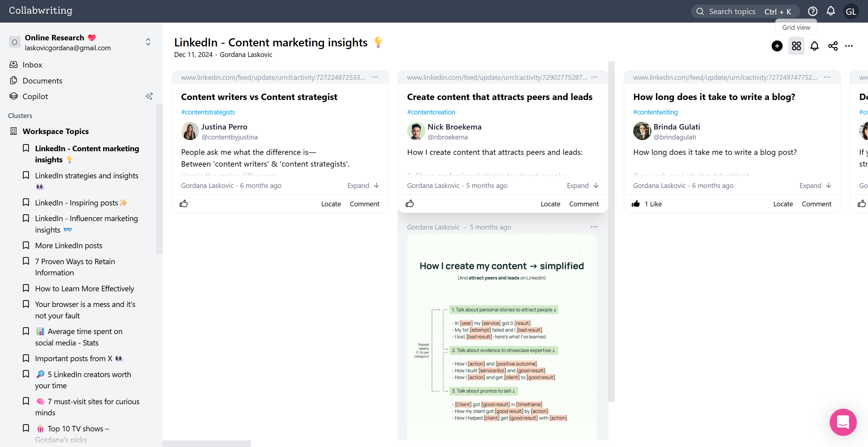This screenshot has width=868, height=447.
Task: Select LinkedIn - Influencer marketing insights topic
Action: 86,224
